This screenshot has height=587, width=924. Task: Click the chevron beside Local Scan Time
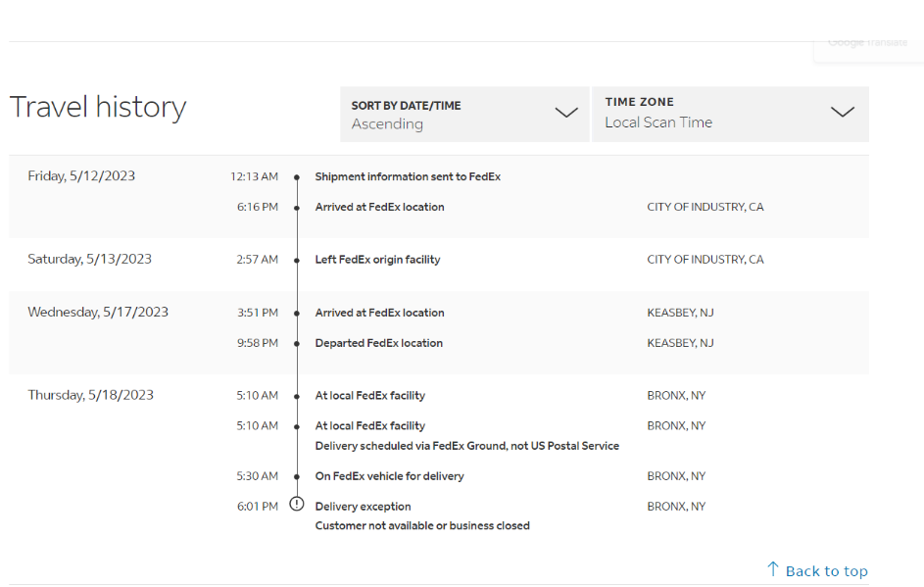[x=843, y=112]
